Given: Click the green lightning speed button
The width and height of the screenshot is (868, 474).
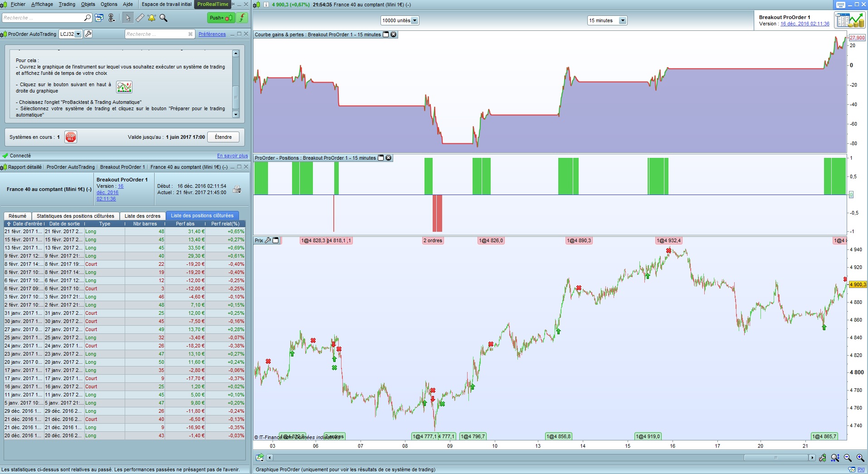Looking at the screenshot, I should (242, 18).
